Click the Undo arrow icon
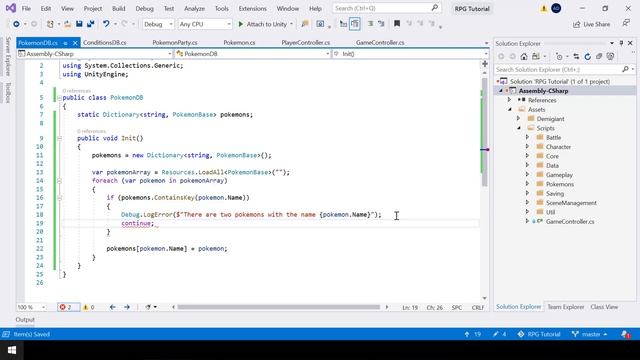640x360 pixels. [x=106, y=24]
